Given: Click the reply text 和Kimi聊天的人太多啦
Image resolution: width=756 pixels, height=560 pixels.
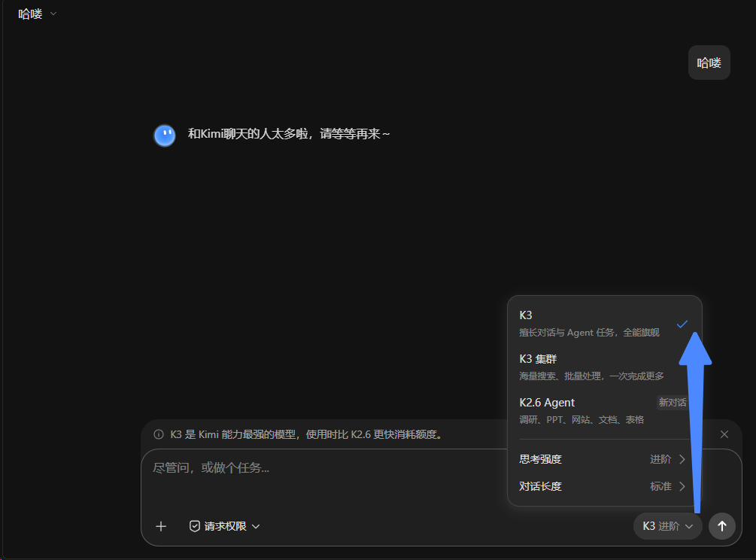Looking at the screenshot, I should pyautogui.click(x=289, y=134).
